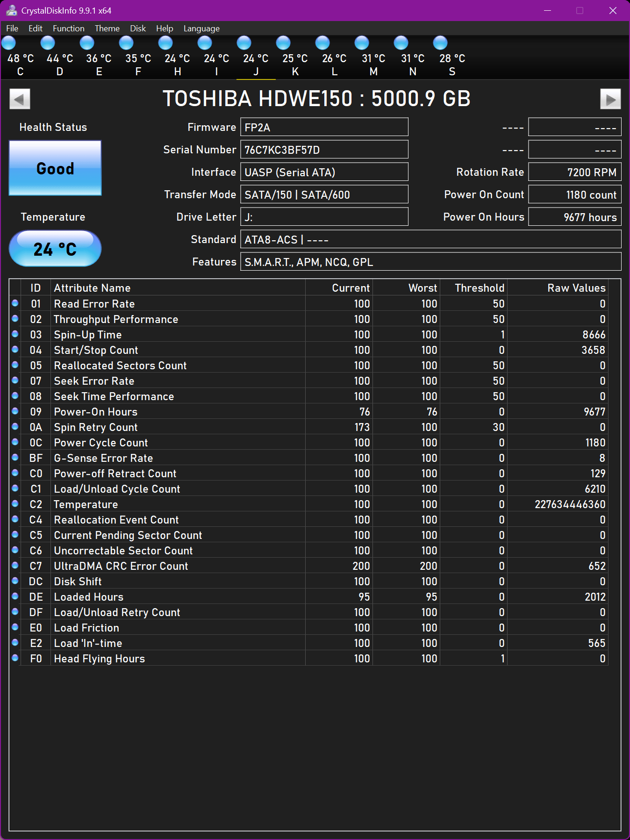Click the Drive Letter field J:

[x=324, y=217]
